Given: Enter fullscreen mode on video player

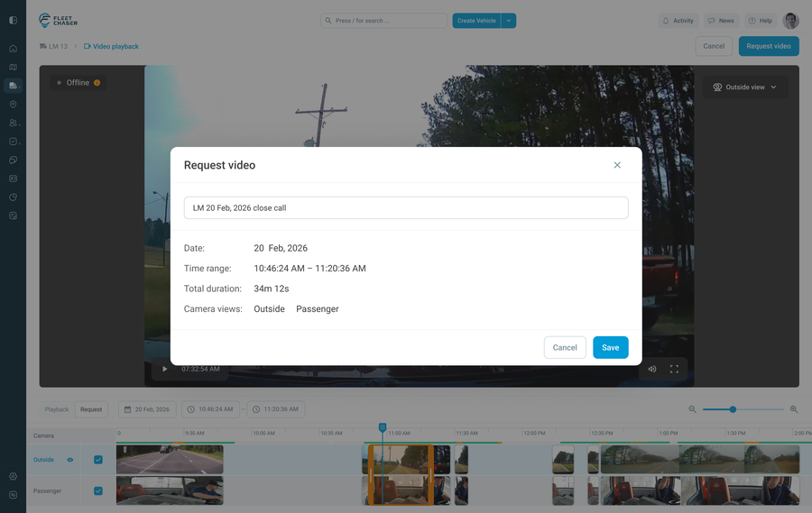Looking at the screenshot, I should (674, 369).
